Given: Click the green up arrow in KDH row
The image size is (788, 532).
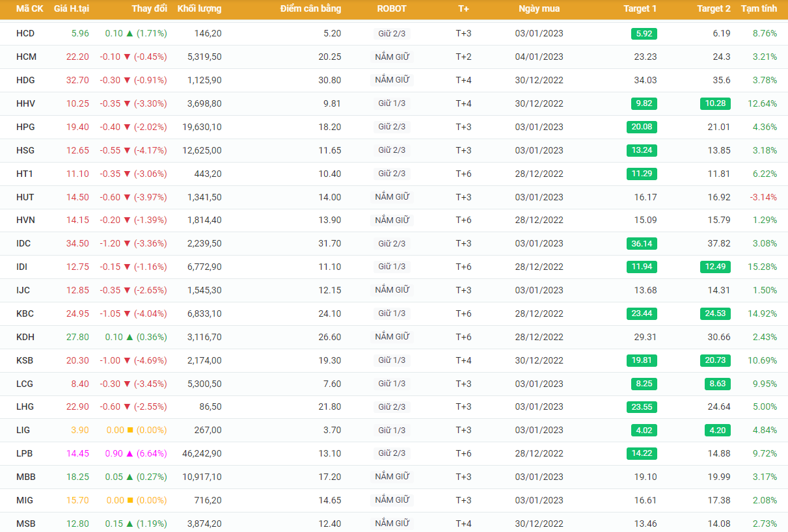Looking at the screenshot, I should point(129,337).
